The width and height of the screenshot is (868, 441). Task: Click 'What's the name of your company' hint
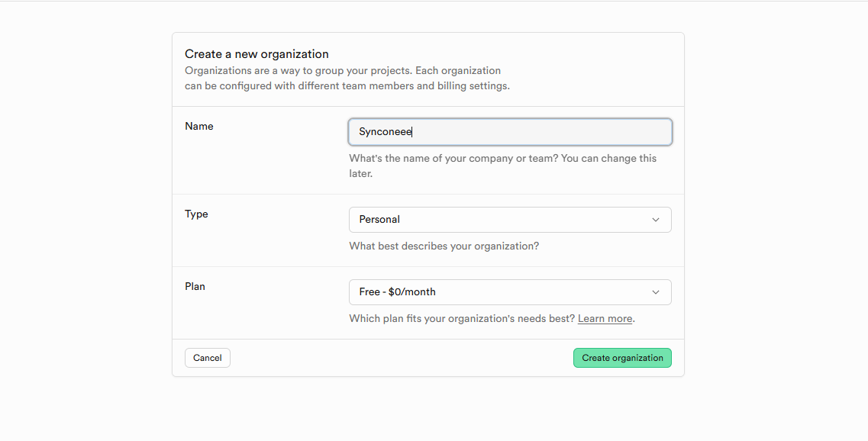tap(502, 159)
